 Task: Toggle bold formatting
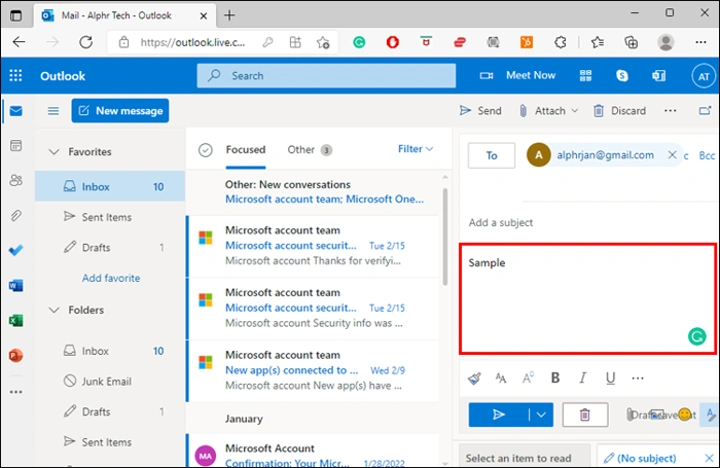pos(555,378)
